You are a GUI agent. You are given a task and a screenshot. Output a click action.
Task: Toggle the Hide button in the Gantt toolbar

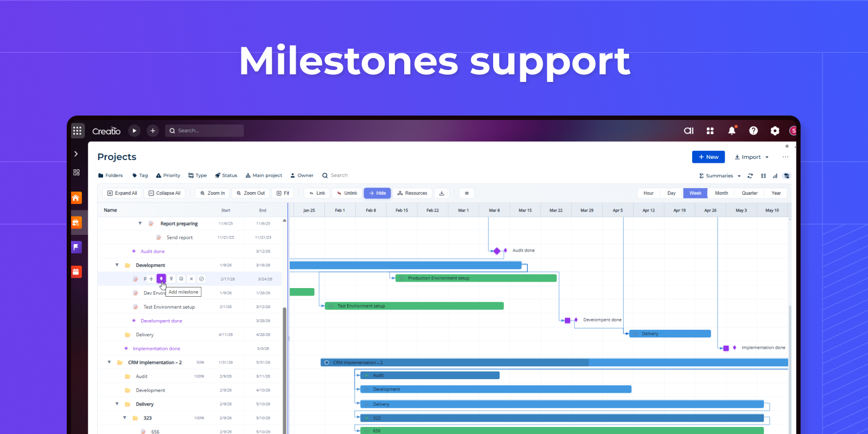click(x=378, y=193)
